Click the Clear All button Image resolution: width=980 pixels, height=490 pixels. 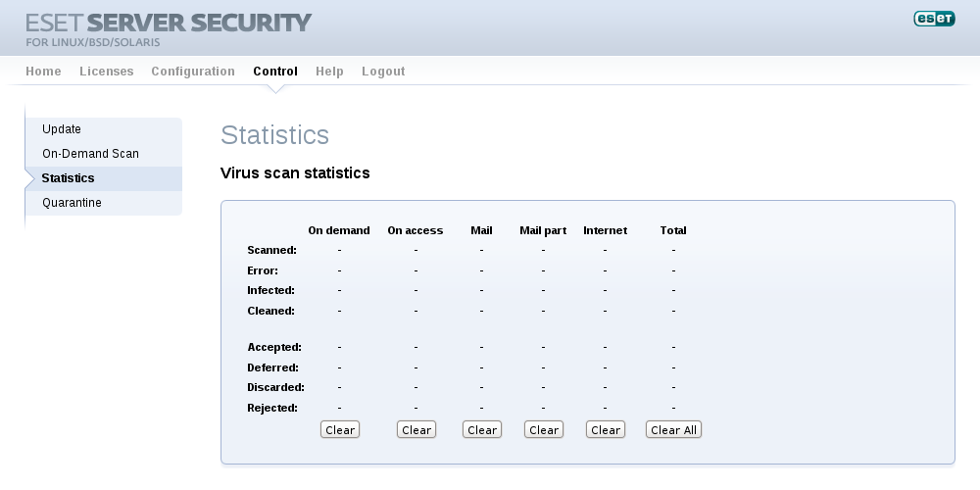coord(673,430)
